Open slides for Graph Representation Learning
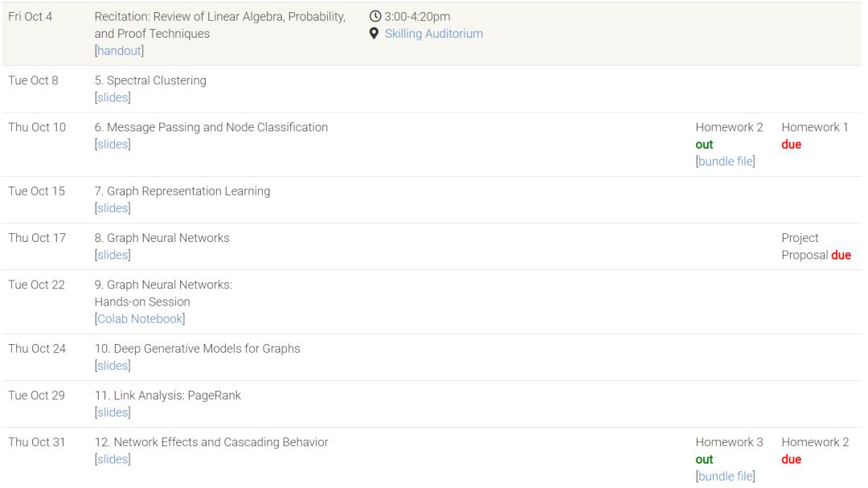This screenshot has width=868, height=488. click(113, 208)
